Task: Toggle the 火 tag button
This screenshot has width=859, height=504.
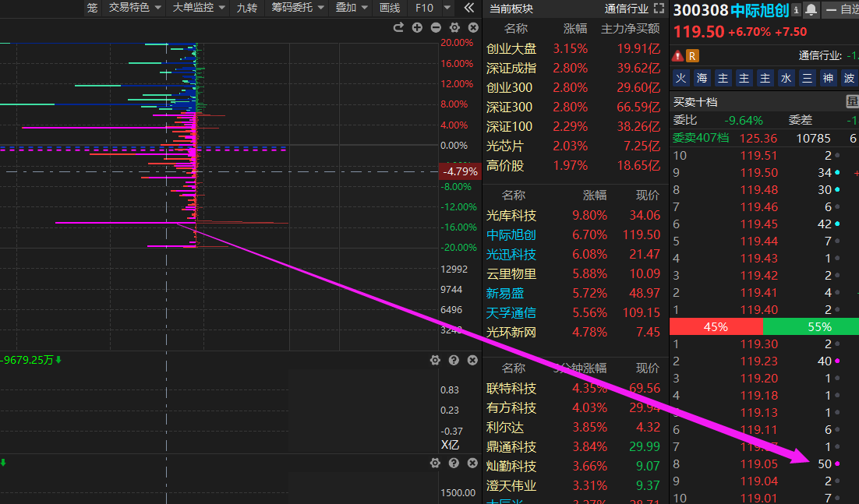Action: tap(681, 78)
